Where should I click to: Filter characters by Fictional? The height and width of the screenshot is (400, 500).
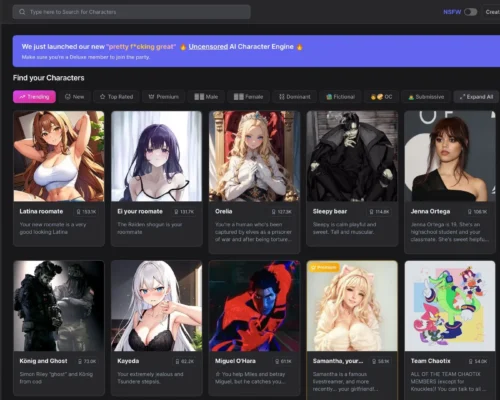(340, 97)
